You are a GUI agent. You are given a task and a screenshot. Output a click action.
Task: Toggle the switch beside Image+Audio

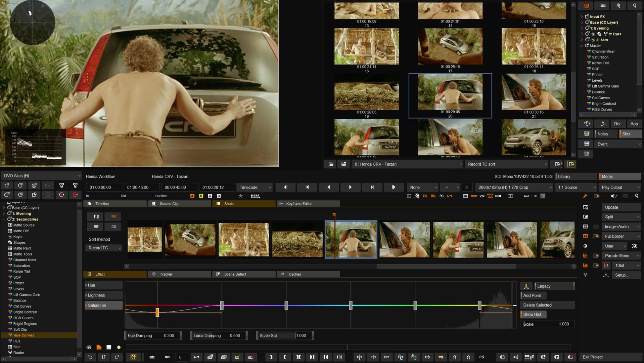coord(596,227)
